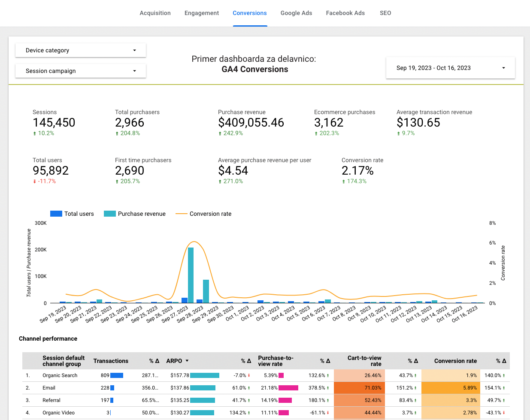Toggle the Total users legend swatch
The height and width of the screenshot is (420, 530).
pos(56,214)
